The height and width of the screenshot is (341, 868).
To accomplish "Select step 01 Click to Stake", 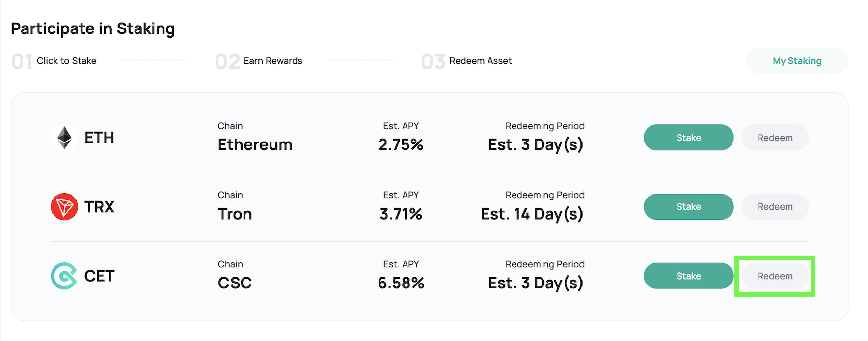I will (54, 61).
